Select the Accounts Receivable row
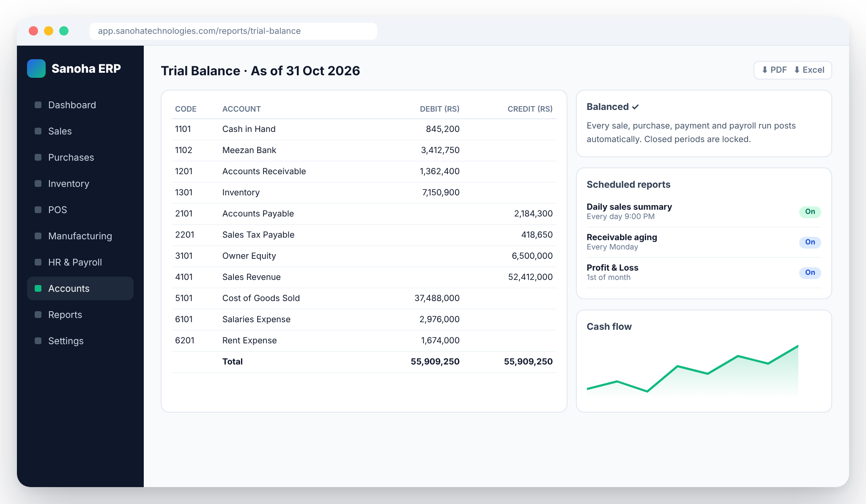 (364, 172)
